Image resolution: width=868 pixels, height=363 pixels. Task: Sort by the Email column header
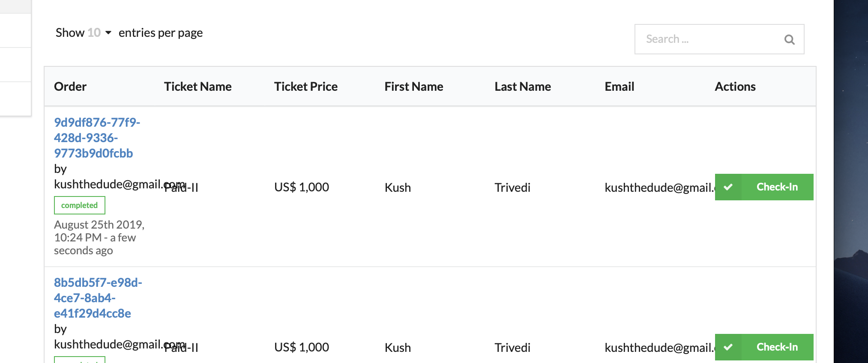619,86
